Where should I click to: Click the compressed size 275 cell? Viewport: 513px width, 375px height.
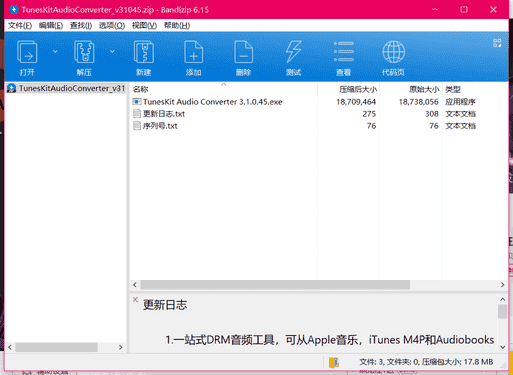pyautogui.click(x=369, y=114)
